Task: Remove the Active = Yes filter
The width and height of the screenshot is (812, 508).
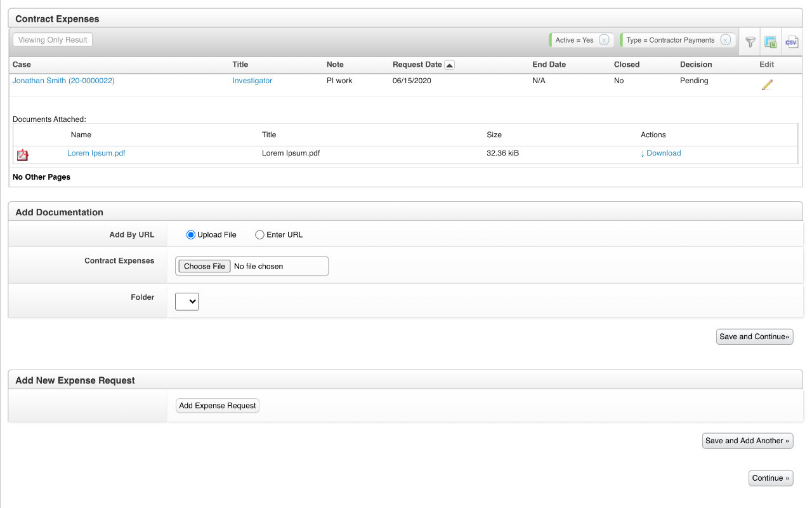Action: [x=604, y=40]
